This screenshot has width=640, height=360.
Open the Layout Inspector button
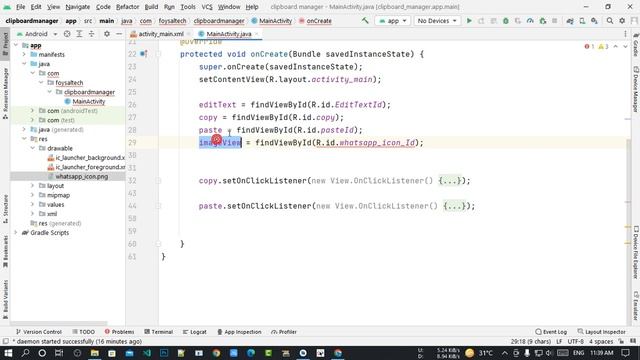pos(601,332)
